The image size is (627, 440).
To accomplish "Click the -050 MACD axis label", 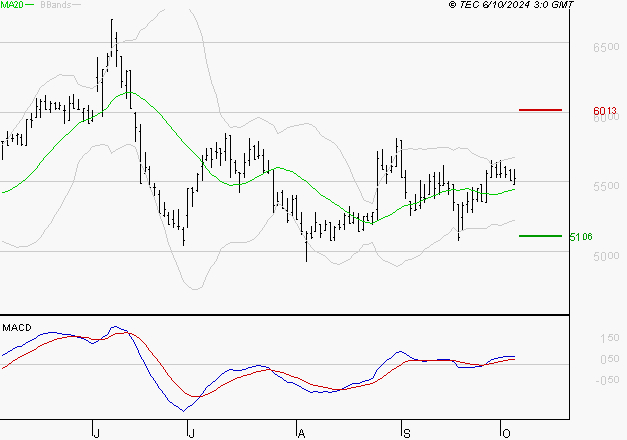I will [607, 380].
